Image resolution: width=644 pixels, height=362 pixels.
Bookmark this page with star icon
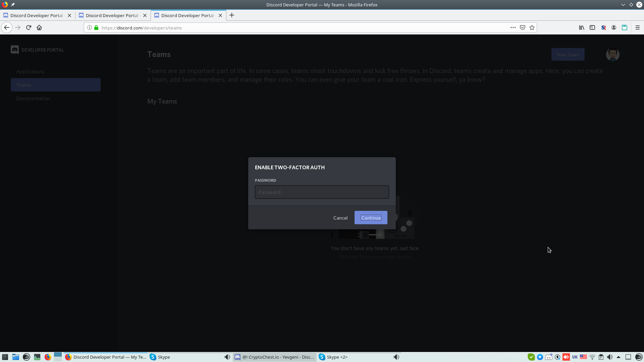pyautogui.click(x=532, y=27)
